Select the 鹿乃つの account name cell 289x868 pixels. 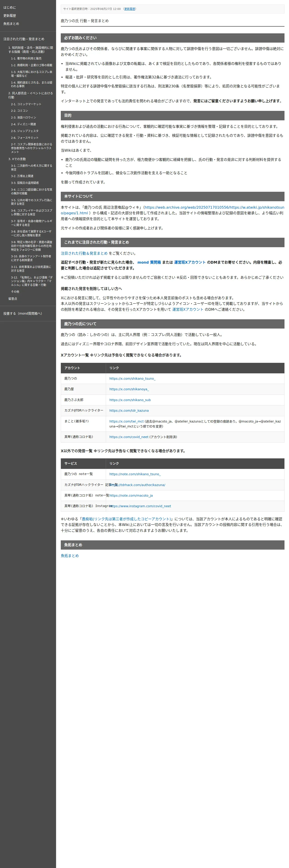click(x=84, y=378)
